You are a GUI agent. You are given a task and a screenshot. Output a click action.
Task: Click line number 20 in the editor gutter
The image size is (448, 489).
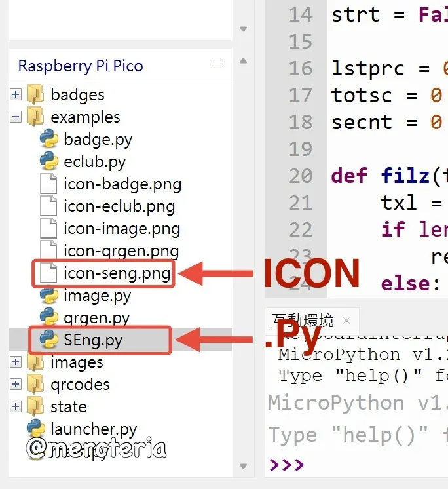point(301,176)
